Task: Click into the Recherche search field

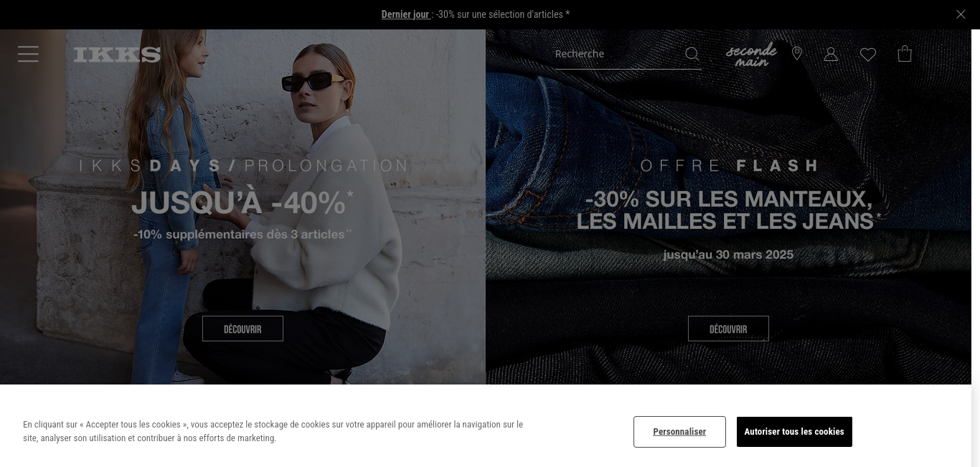Action: pyautogui.click(x=618, y=54)
